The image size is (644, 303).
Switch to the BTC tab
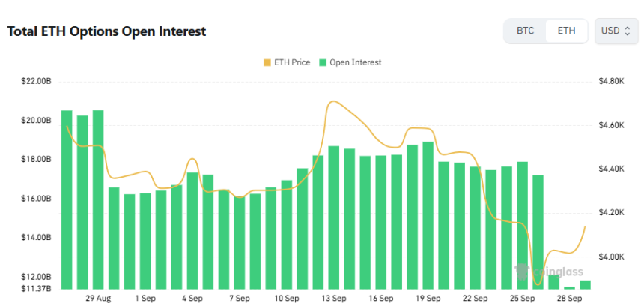(x=525, y=31)
